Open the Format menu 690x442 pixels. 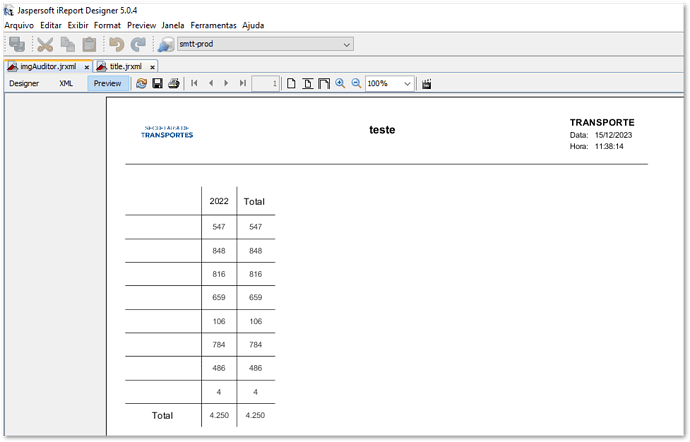click(x=107, y=26)
